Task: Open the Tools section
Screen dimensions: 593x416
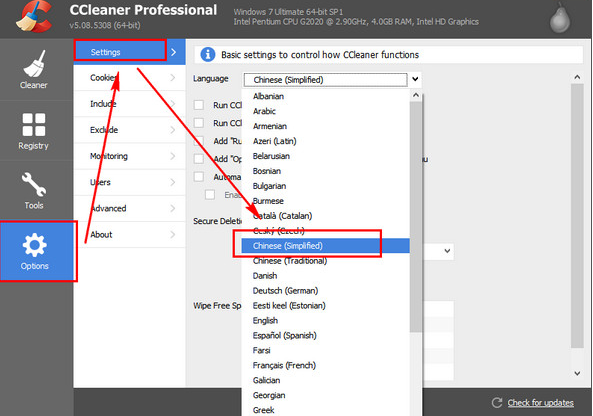Action: click(x=34, y=191)
